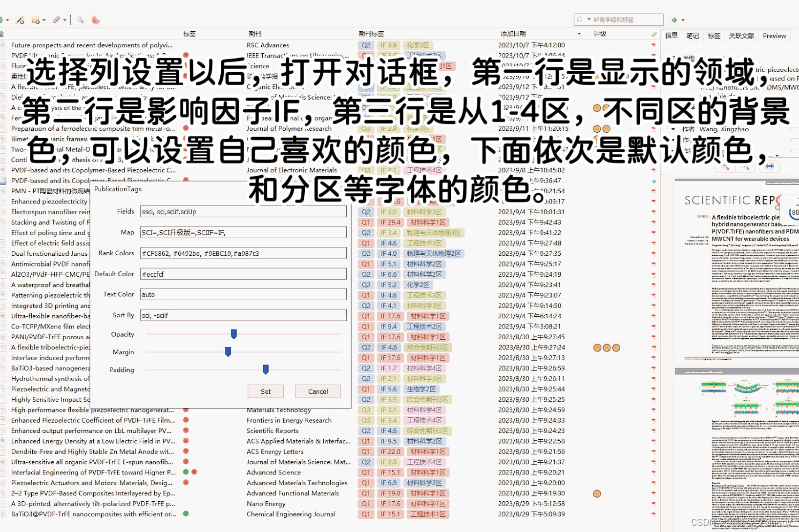The width and height of the screenshot is (799, 532).
Task: Click the second zoom icon in preview toolbar
Action: [x=745, y=167]
